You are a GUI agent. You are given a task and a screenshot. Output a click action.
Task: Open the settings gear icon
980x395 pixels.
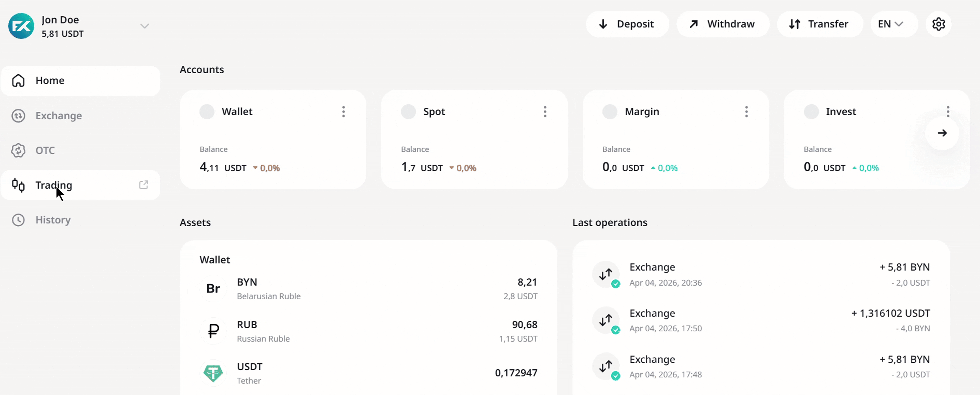938,24
